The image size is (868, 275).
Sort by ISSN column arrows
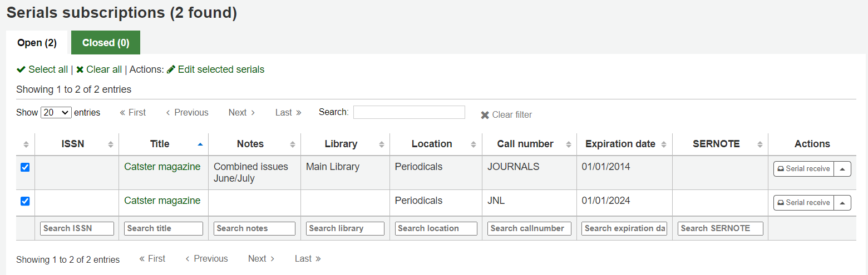click(x=110, y=144)
